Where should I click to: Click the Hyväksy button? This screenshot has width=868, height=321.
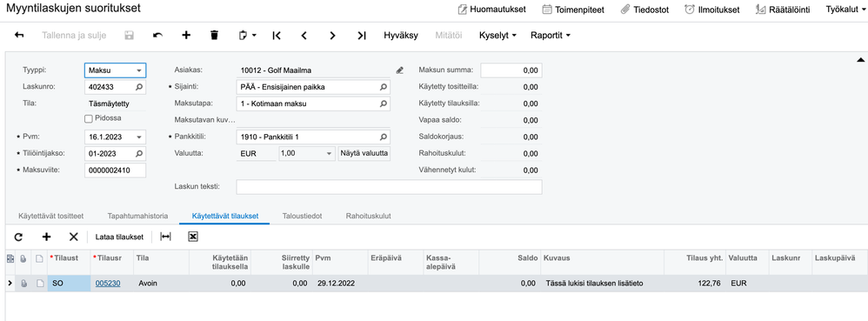click(401, 36)
